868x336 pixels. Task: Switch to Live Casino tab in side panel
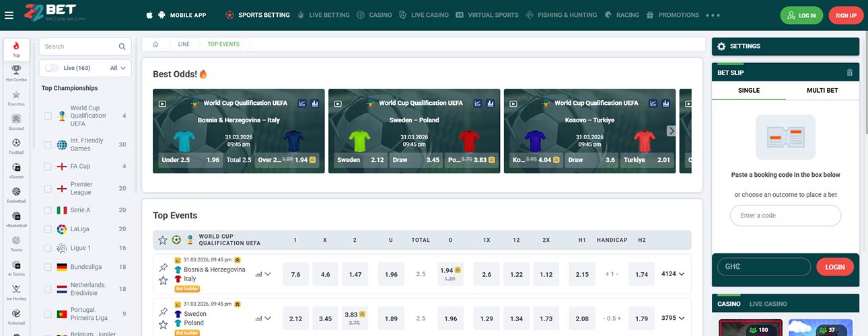point(768,304)
